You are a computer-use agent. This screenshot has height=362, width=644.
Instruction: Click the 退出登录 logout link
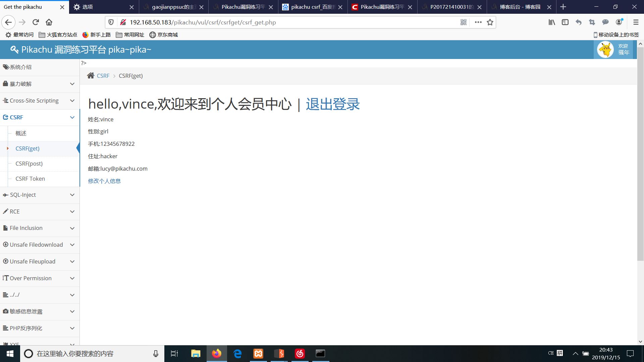click(332, 104)
